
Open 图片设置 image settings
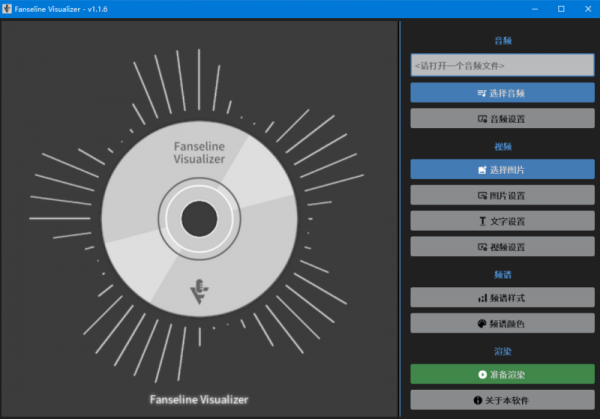[x=502, y=196]
